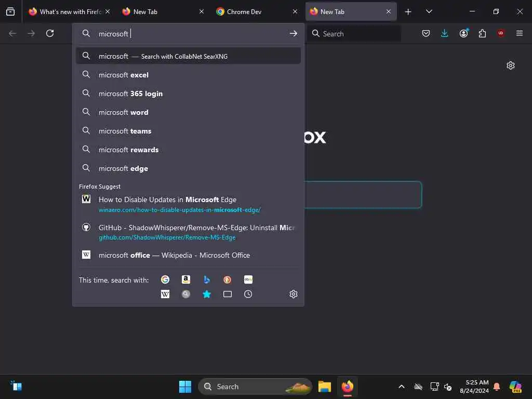Screen dimensions: 532x399
Task: Close the Chrome Dev tab
Action: click(295, 12)
